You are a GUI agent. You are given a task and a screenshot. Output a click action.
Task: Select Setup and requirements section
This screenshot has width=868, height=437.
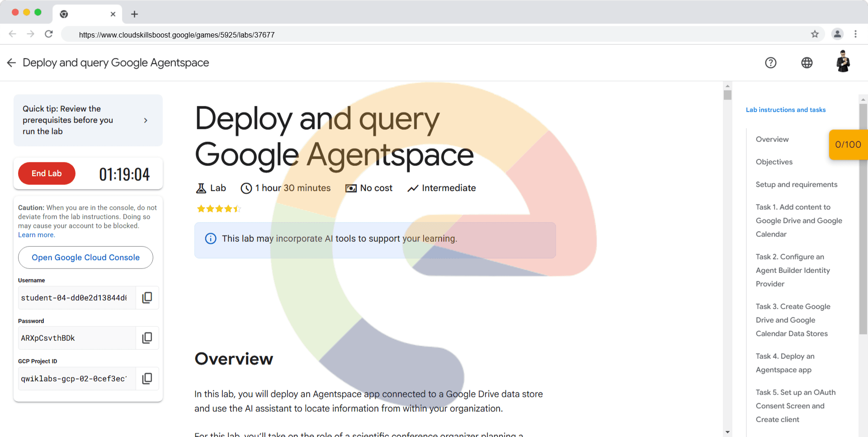click(796, 184)
